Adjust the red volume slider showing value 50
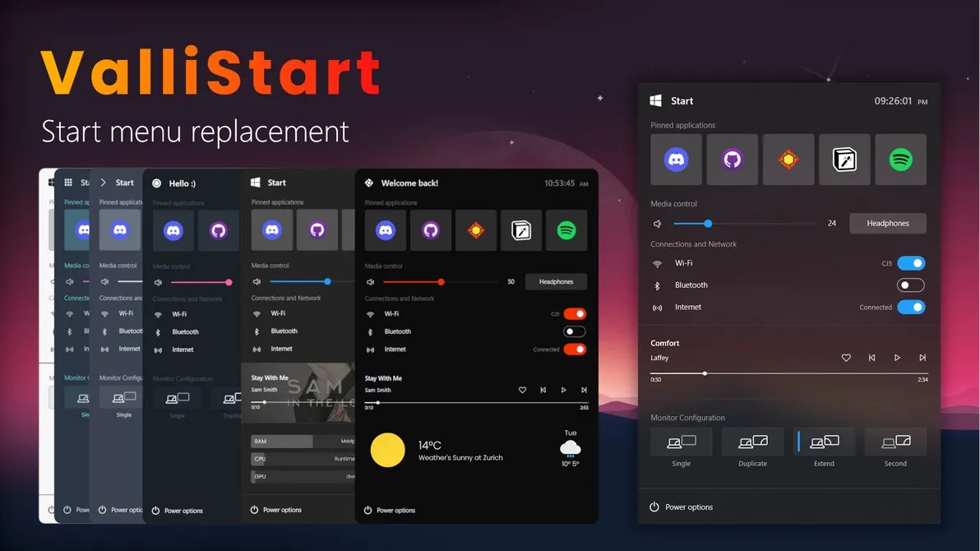 point(441,282)
